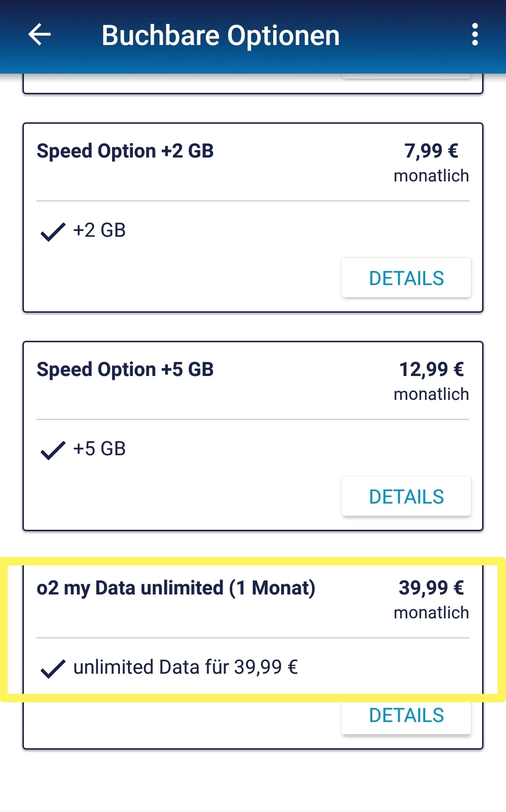Select the Speed Option +5 GB title
This screenshot has height=812, width=506.
point(125,370)
